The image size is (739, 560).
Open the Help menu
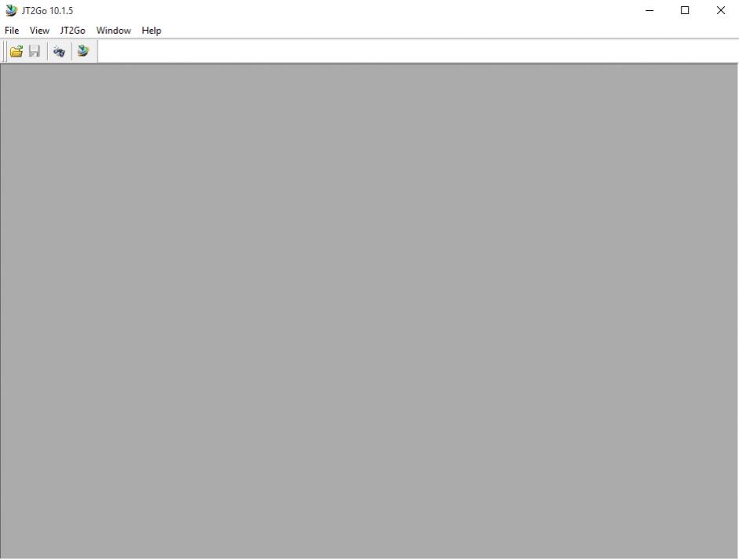coord(151,30)
